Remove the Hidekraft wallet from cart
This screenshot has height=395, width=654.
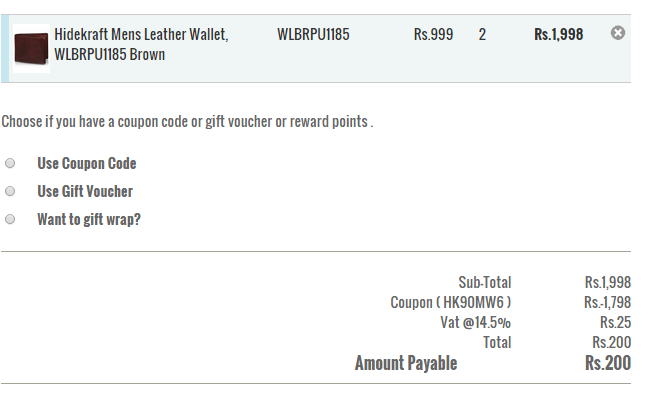pyautogui.click(x=617, y=33)
